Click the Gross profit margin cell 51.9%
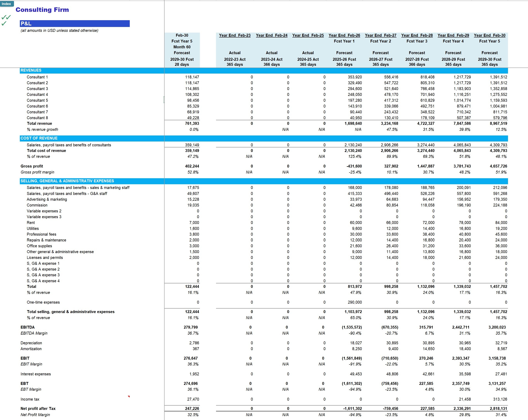This screenshot has width=528, height=420. point(501,172)
